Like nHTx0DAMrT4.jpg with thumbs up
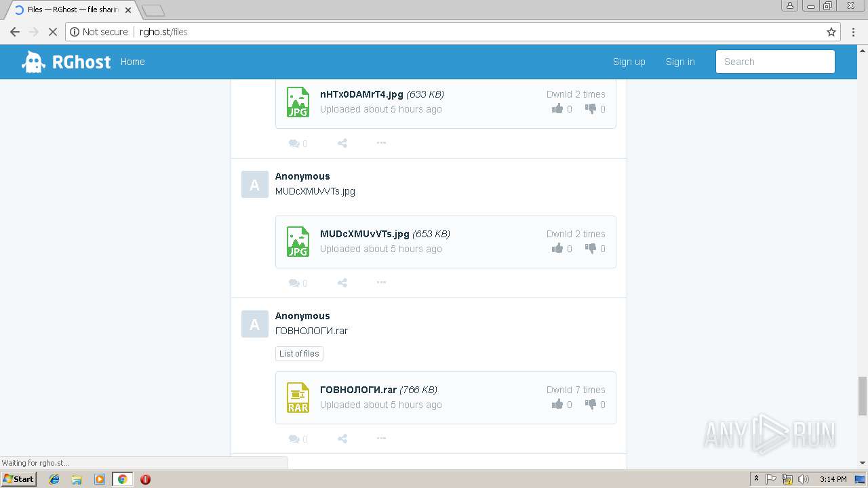868x488 pixels. (x=557, y=108)
